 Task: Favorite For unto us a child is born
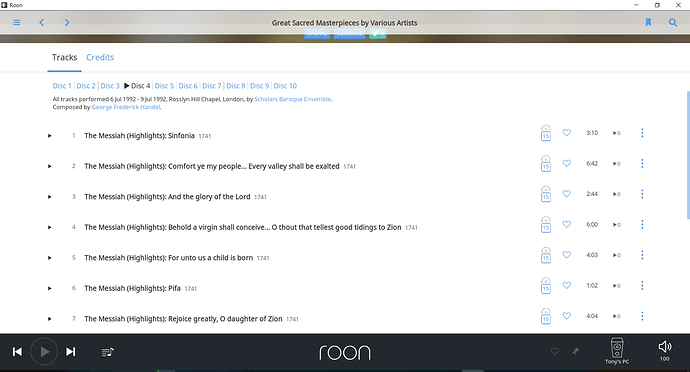click(x=567, y=255)
